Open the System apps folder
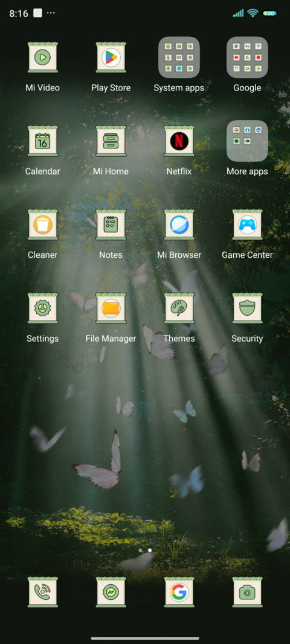 coord(179,57)
